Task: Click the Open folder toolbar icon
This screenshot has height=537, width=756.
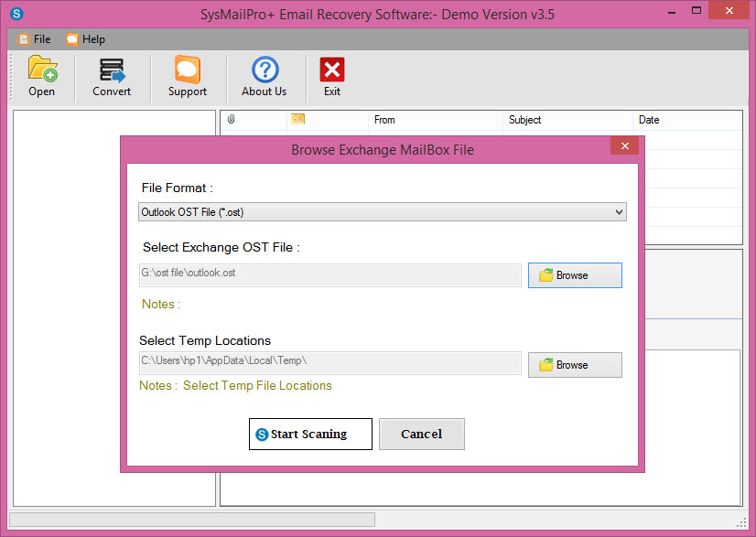Action: coord(42,69)
